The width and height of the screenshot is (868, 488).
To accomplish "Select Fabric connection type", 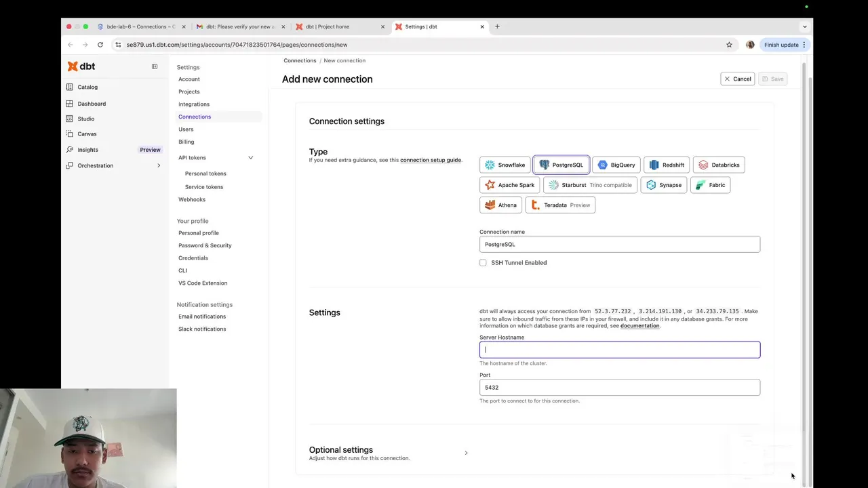I will click(710, 185).
